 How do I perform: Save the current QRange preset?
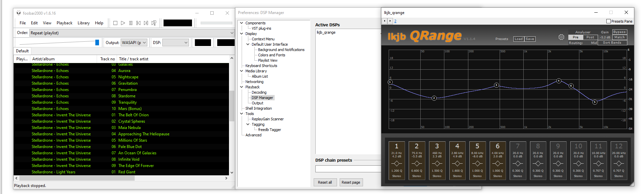[530, 39]
